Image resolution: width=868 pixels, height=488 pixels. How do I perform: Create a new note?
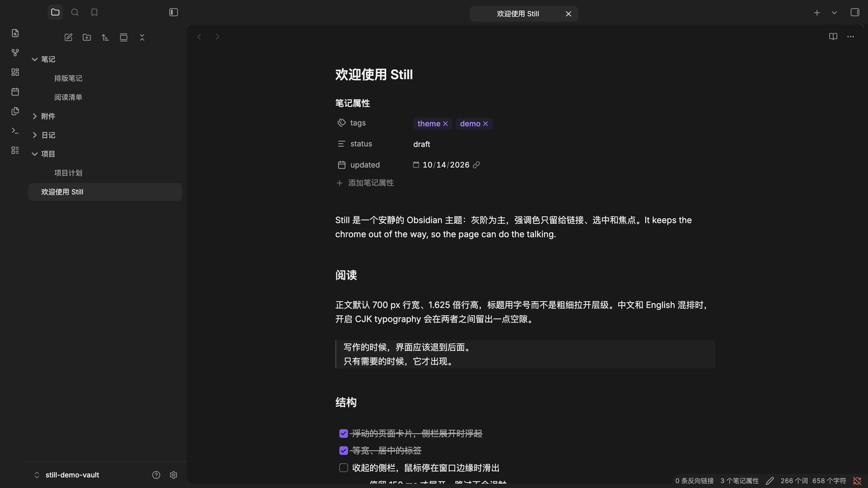pyautogui.click(x=68, y=37)
